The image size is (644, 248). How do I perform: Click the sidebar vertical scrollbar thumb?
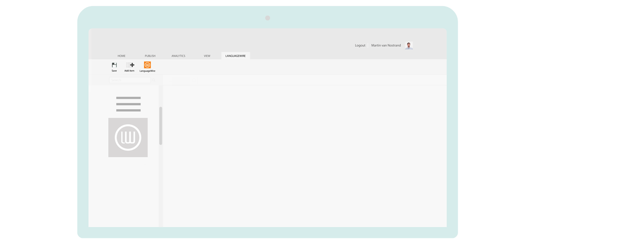(x=161, y=125)
